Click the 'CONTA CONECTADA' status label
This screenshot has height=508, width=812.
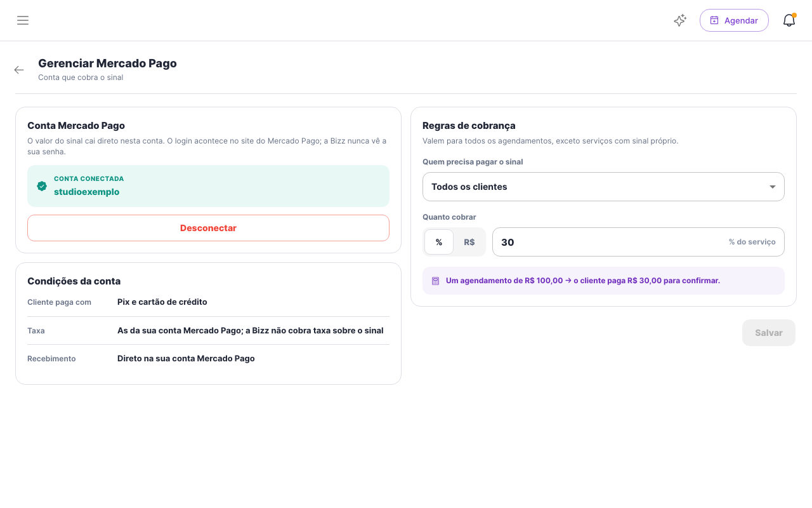coord(89,179)
